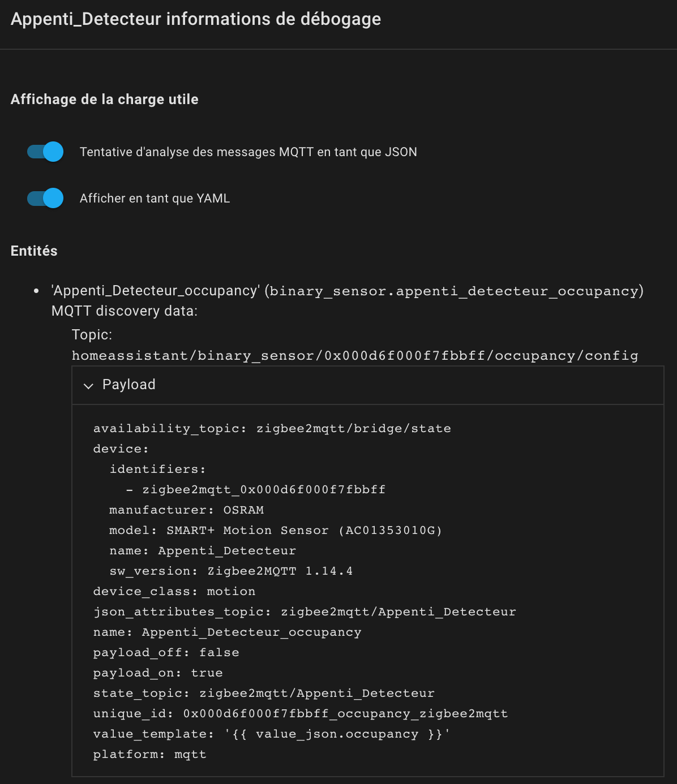Click the 'Affichage de la charge utile' heading
This screenshot has width=677, height=784.
click(x=104, y=99)
